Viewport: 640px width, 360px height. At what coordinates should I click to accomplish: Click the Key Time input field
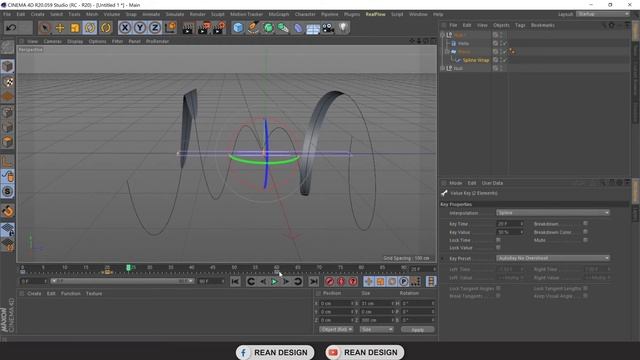coord(510,224)
